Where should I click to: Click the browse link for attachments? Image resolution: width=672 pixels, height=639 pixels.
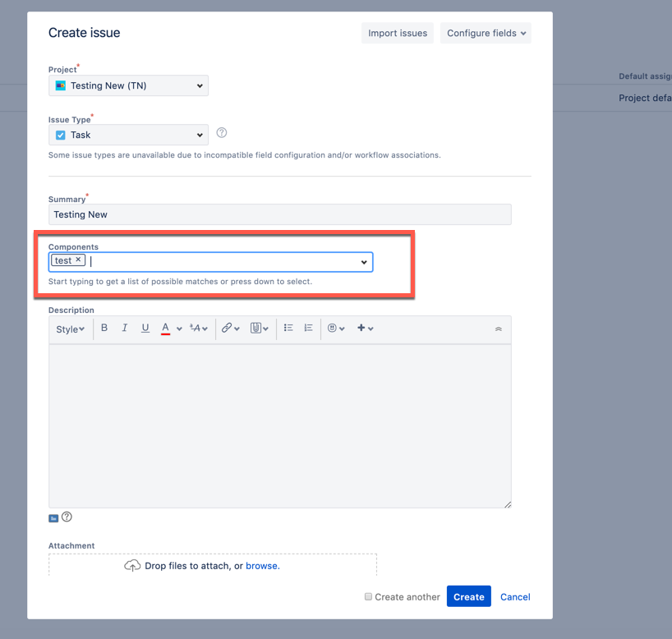tap(262, 566)
